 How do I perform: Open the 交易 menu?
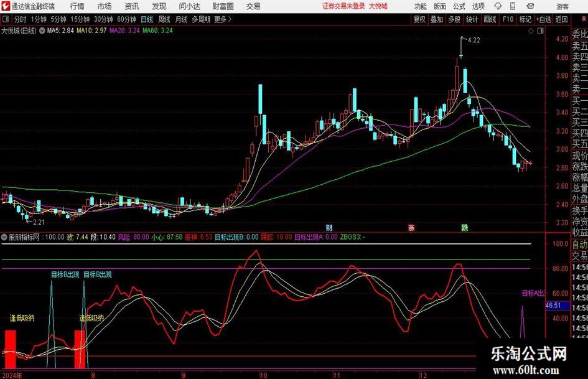tap(253, 6)
